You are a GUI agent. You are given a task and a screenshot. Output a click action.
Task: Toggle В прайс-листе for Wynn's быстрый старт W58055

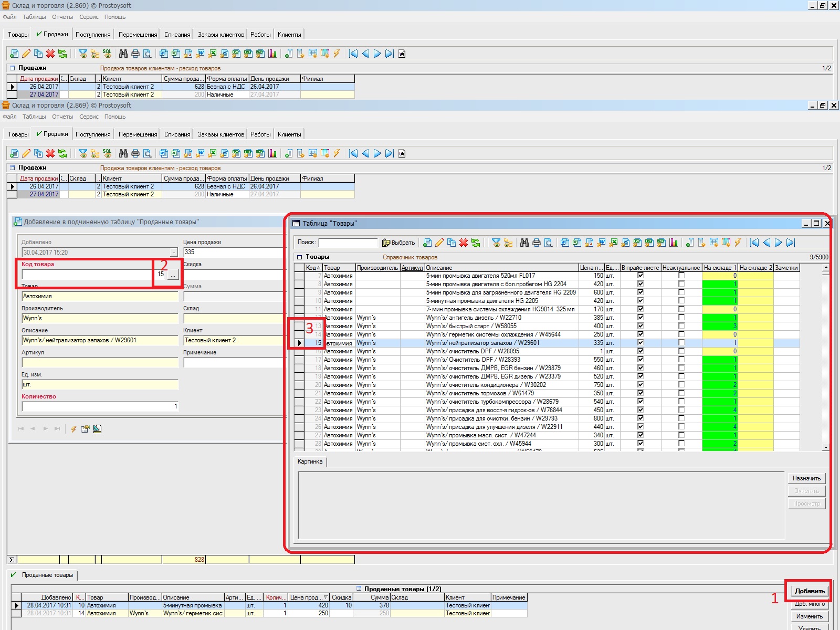640,326
